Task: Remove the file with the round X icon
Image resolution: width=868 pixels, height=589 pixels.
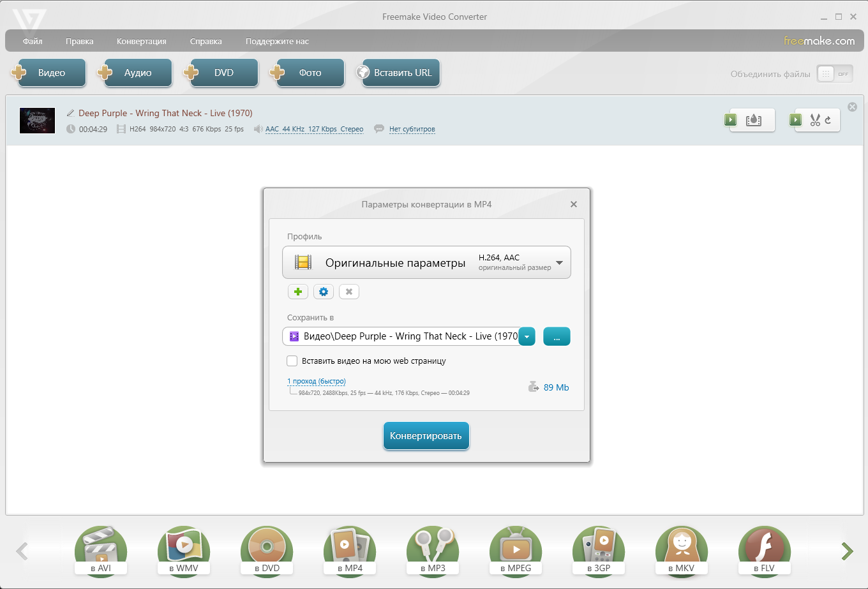Action: click(852, 107)
